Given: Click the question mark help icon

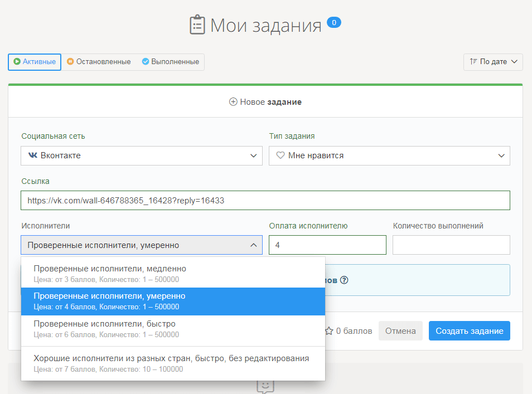Looking at the screenshot, I should [x=344, y=280].
